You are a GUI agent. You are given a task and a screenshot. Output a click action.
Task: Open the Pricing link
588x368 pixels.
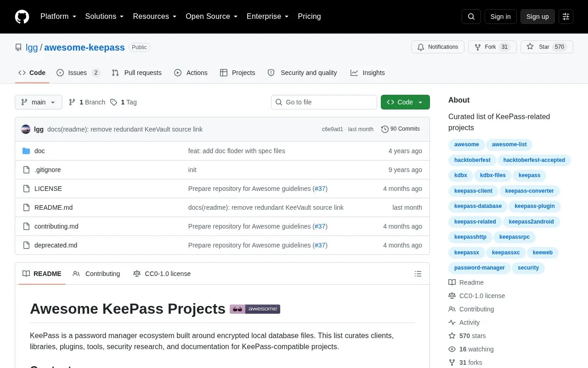pos(309,17)
